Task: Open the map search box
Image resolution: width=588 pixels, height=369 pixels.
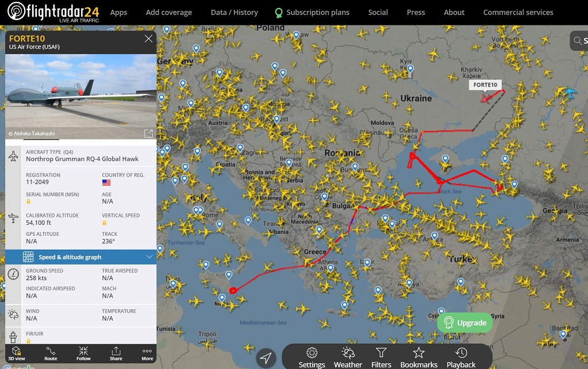Action: 579,40
